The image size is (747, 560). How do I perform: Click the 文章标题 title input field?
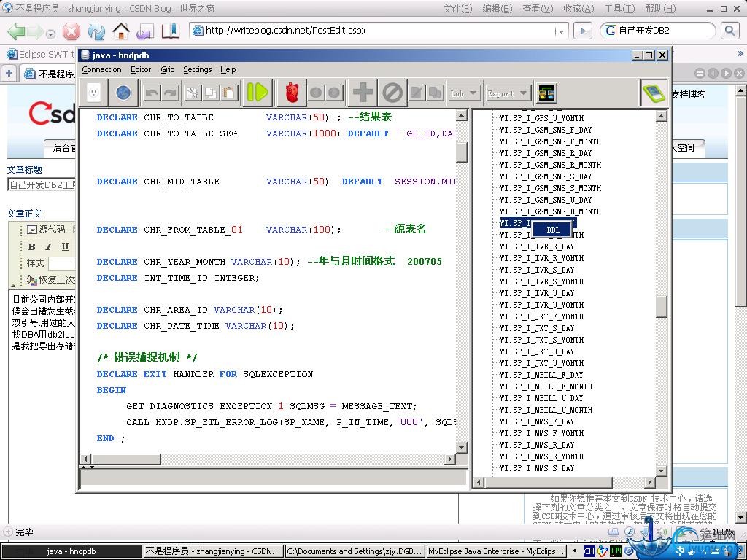click(42, 184)
